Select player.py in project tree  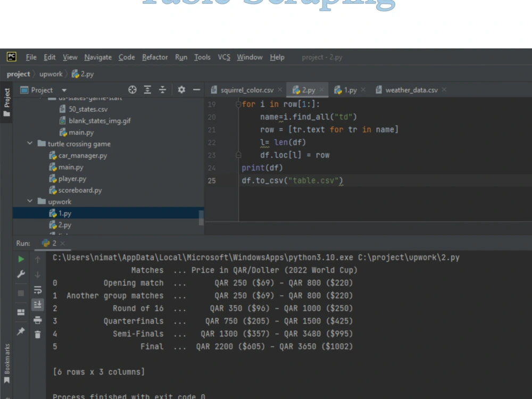point(68,179)
